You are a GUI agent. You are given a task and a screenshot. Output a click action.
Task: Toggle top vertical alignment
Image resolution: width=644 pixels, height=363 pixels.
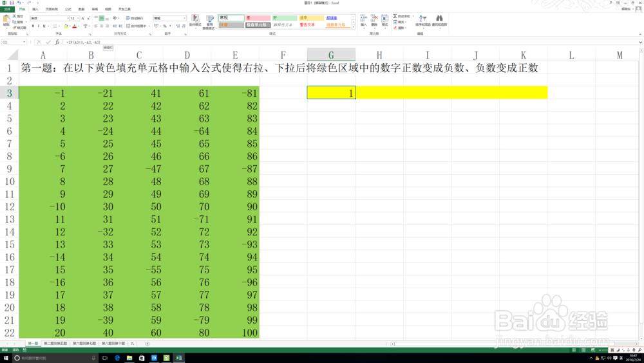tap(96, 18)
